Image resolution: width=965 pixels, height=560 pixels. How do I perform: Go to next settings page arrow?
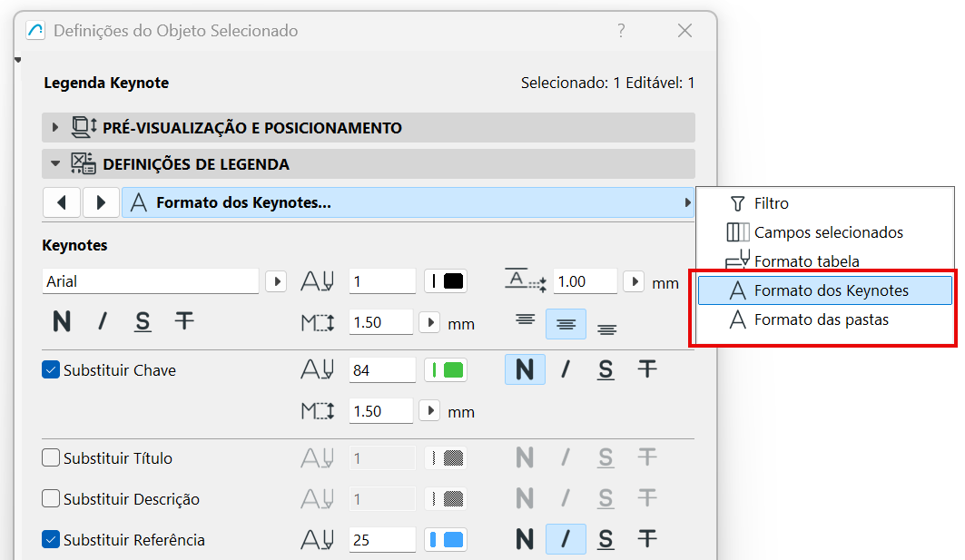pyautogui.click(x=102, y=202)
